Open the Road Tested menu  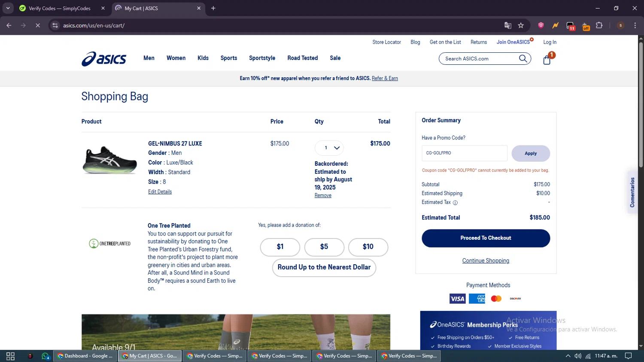tap(303, 58)
